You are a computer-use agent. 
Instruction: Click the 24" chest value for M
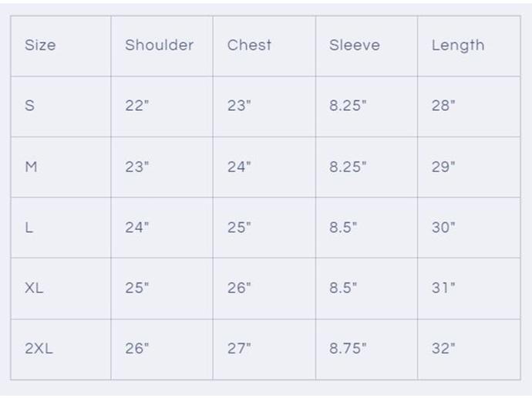239,167
